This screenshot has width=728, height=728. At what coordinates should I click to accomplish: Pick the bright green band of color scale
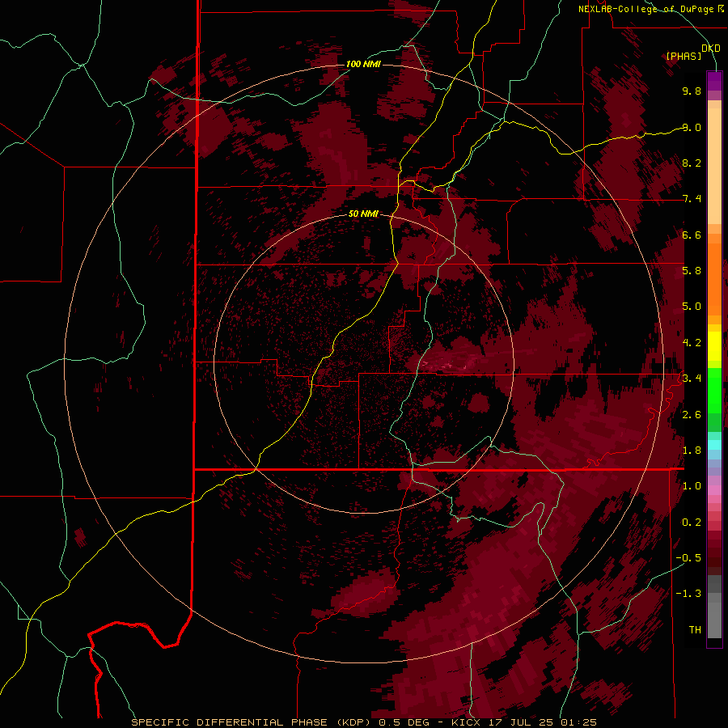point(714,390)
